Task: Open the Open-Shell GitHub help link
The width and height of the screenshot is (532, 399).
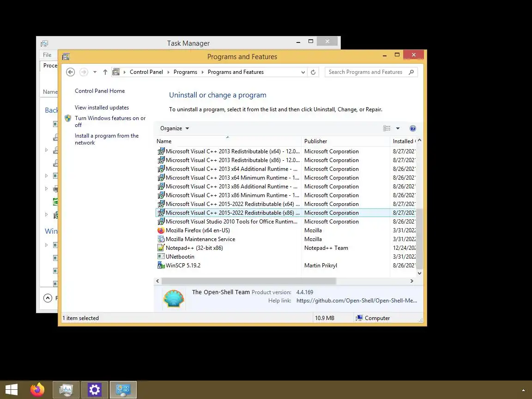Action: coord(357,301)
